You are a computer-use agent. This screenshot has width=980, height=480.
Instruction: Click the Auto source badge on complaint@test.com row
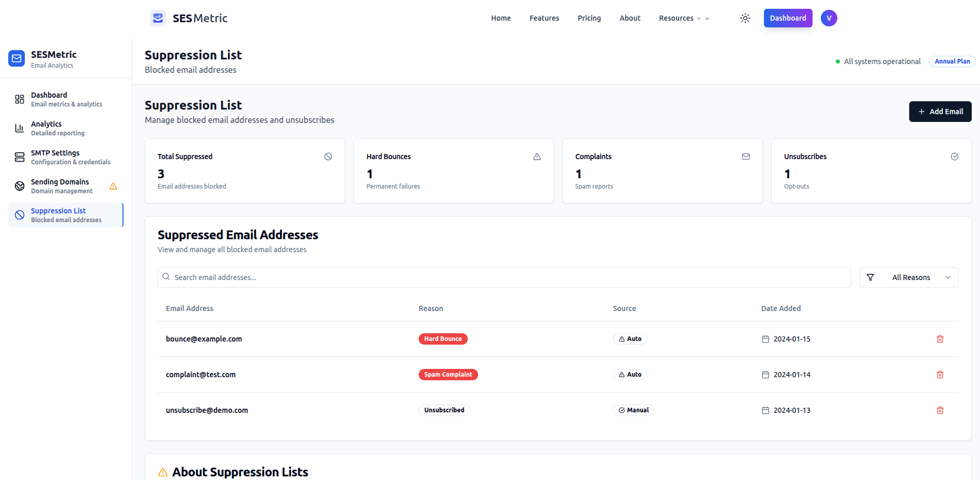pos(630,375)
